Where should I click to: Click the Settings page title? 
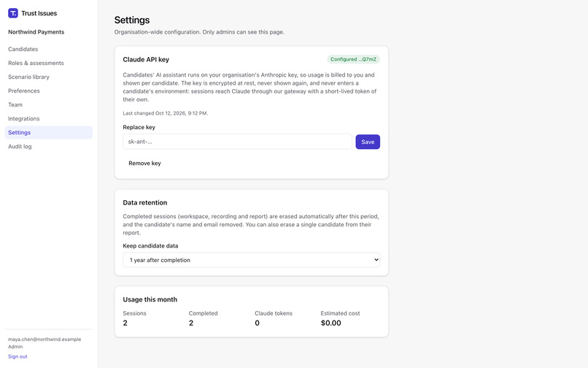[x=132, y=20]
